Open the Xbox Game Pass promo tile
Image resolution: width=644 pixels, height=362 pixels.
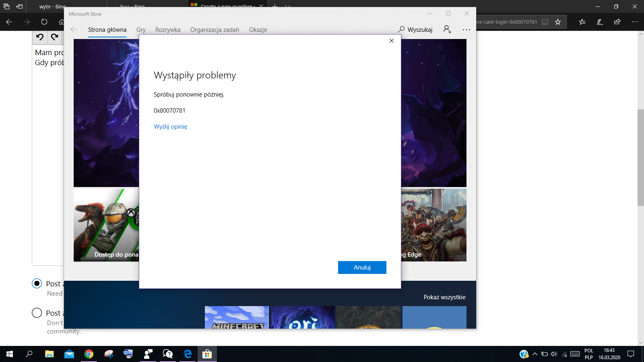[x=106, y=225]
